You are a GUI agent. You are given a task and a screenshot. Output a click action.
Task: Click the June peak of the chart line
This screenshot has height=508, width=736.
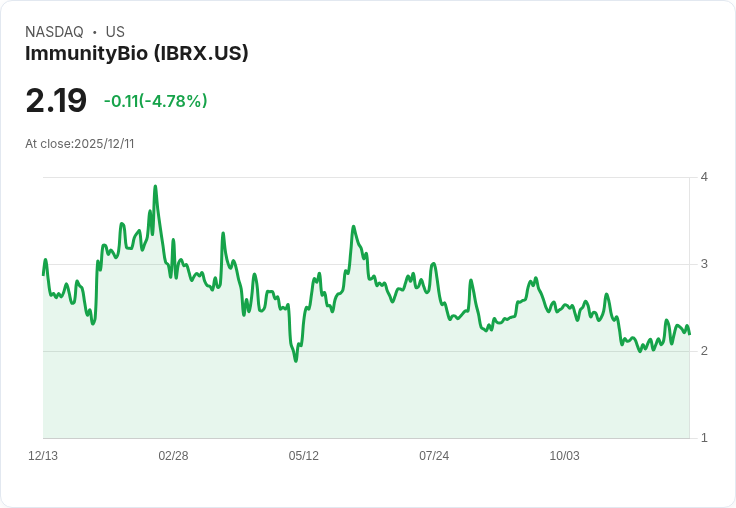tap(353, 227)
